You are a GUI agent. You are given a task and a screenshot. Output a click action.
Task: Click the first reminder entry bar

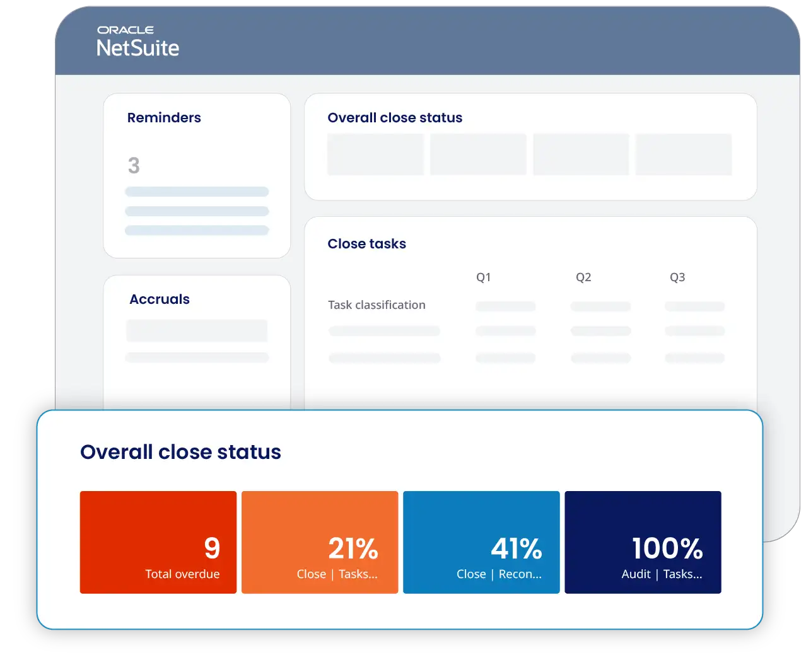click(197, 191)
